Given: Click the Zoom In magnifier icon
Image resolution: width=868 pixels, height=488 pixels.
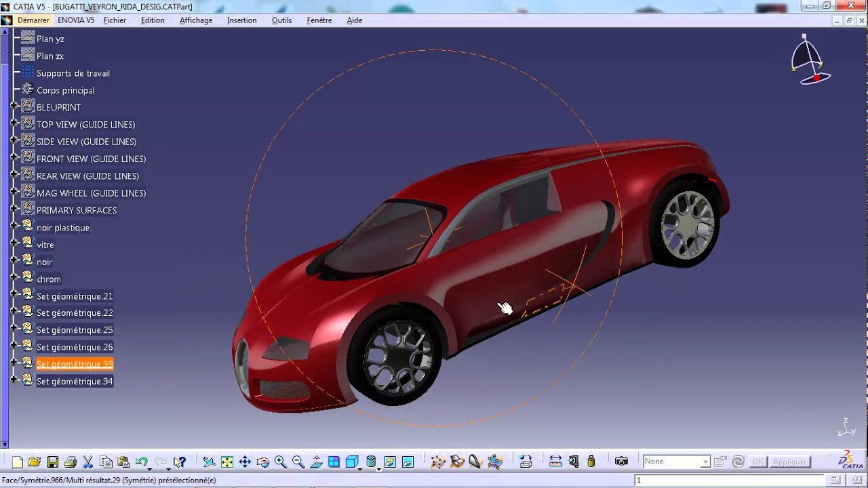Looking at the screenshot, I should tap(281, 462).
